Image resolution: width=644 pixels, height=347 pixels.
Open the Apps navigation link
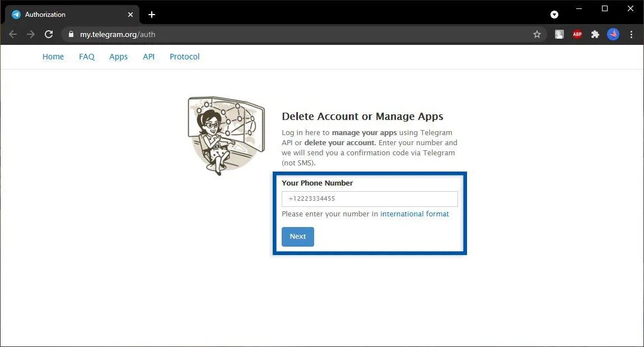118,57
